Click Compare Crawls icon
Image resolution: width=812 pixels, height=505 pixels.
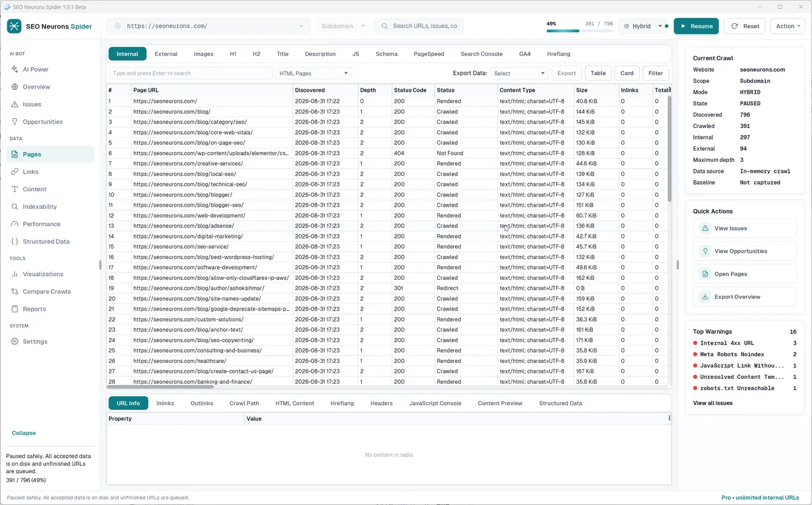(x=15, y=292)
